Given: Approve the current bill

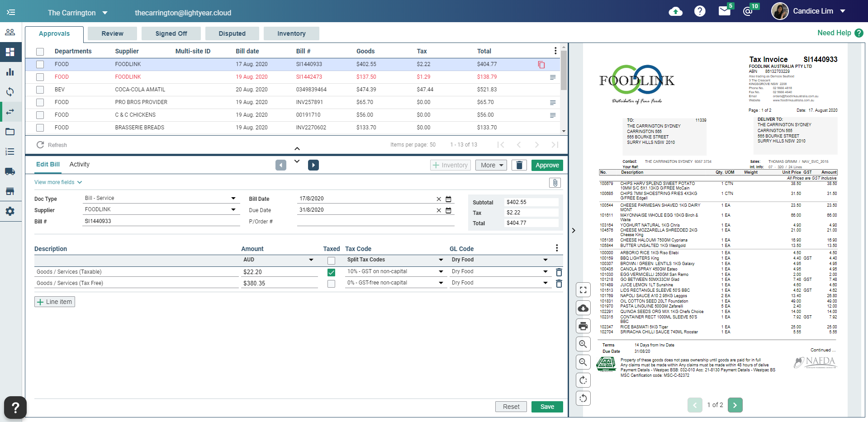Looking at the screenshot, I should tap(547, 165).
